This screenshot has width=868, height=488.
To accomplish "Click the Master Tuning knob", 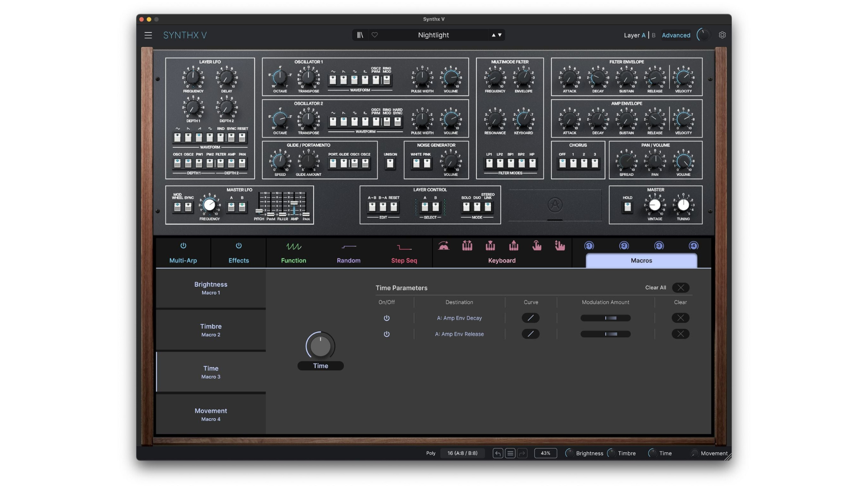I will click(x=683, y=205).
